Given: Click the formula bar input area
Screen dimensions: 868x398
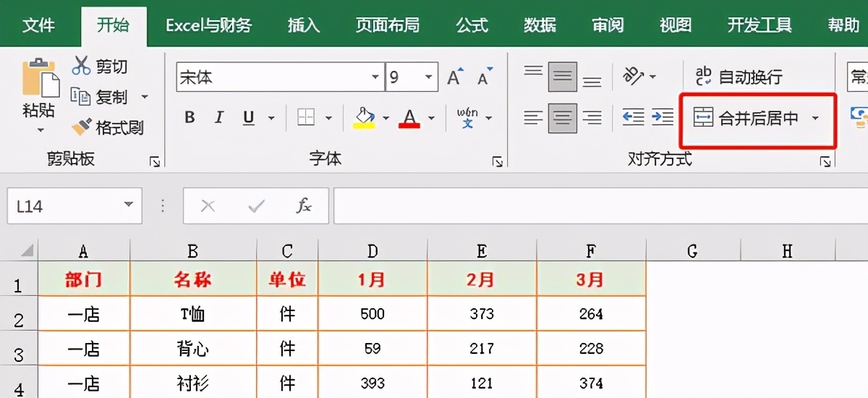Looking at the screenshot, I should point(600,206).
